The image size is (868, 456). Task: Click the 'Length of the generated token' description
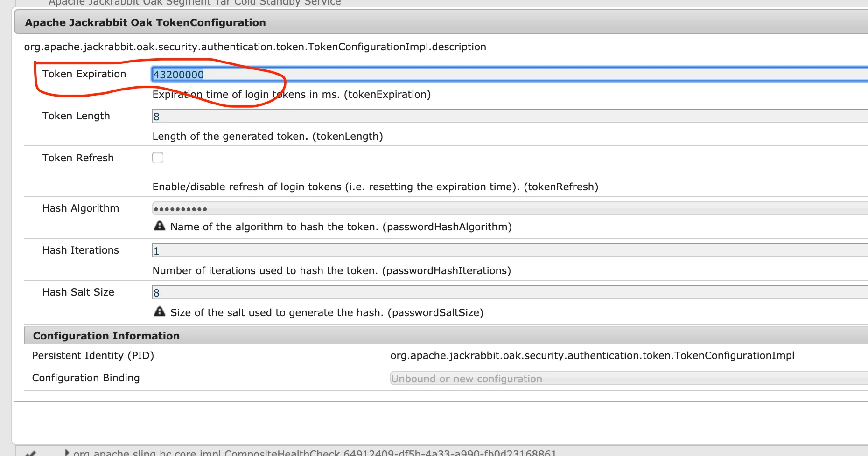click(x=268, y=137)
